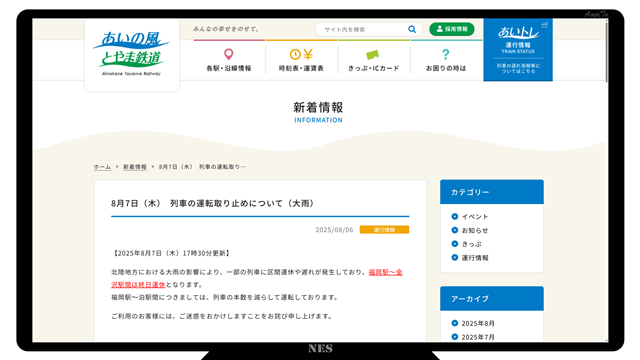Image resolution: width=640 pixels, height=360 pixels.
Task: Click the あいの風とやま鉄道 logo
Action: point(131,53)
